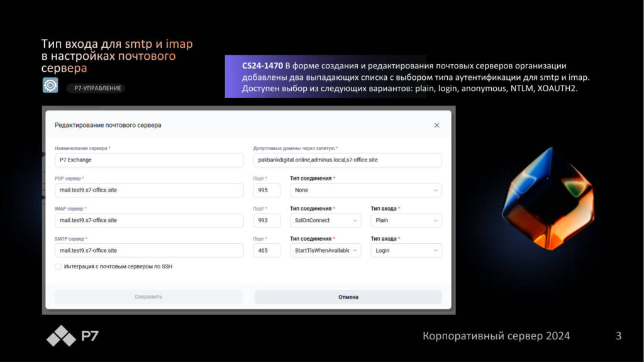Open POP connection type dropdown showing None

coord(365,190)
